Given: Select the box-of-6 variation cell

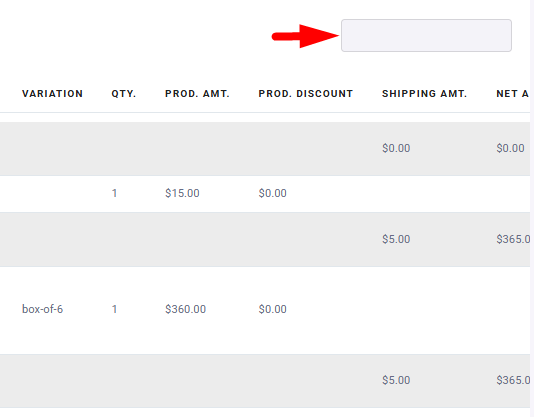Looking at the screenshot, I should [x=43, y=309].
